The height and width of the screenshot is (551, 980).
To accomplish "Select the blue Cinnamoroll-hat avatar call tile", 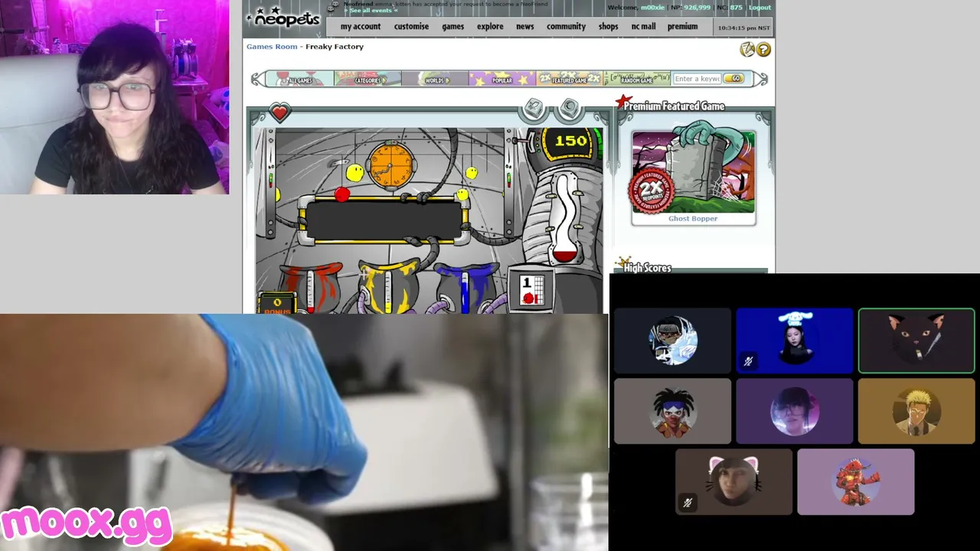I will coord(795,341).
